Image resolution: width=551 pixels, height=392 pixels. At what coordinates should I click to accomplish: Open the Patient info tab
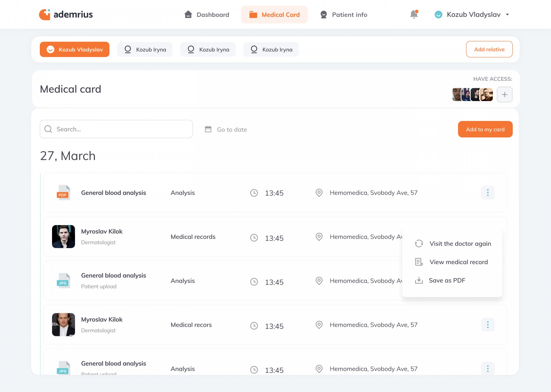(x=343, y=15)
